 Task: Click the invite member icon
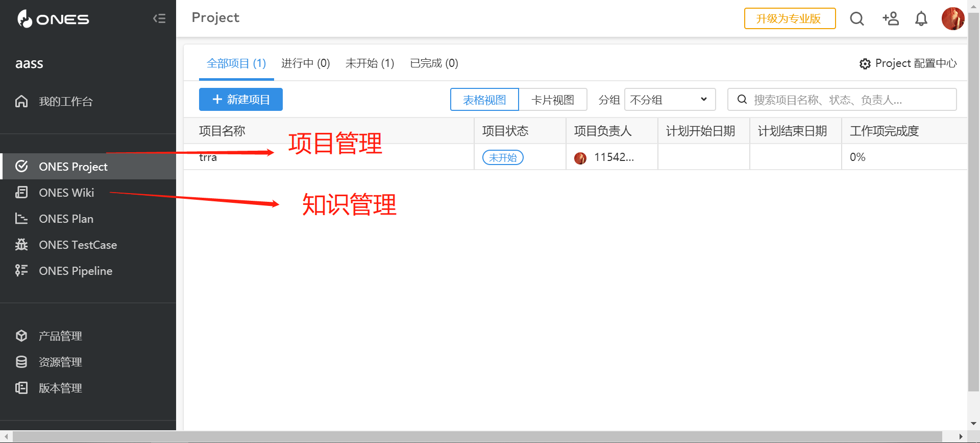tap(891, 19)
